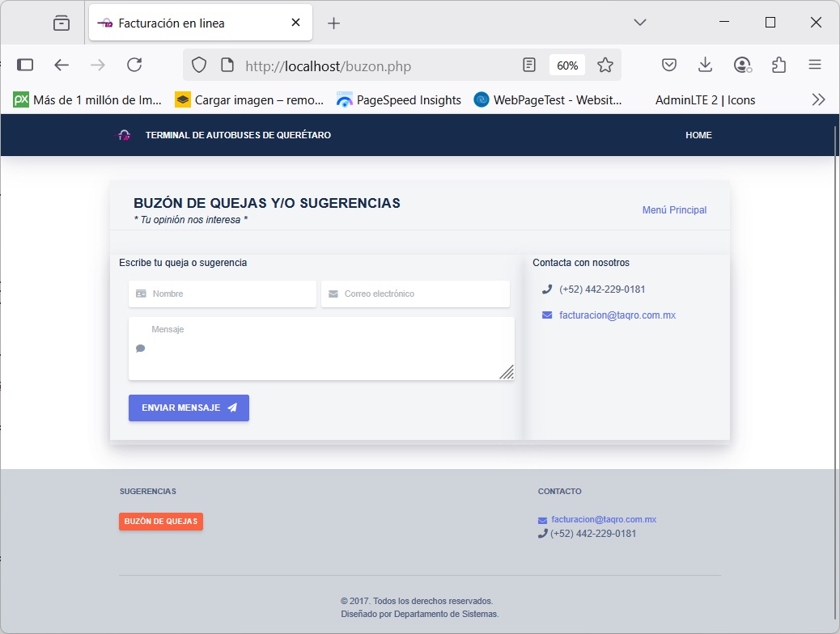Open the Menú Principal link
The width and height of the screenshot is (840, 634).
pos(674,210)
